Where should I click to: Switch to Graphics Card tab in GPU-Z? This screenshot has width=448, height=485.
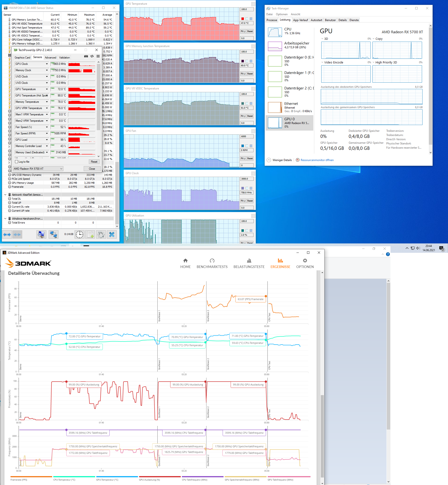22,58
